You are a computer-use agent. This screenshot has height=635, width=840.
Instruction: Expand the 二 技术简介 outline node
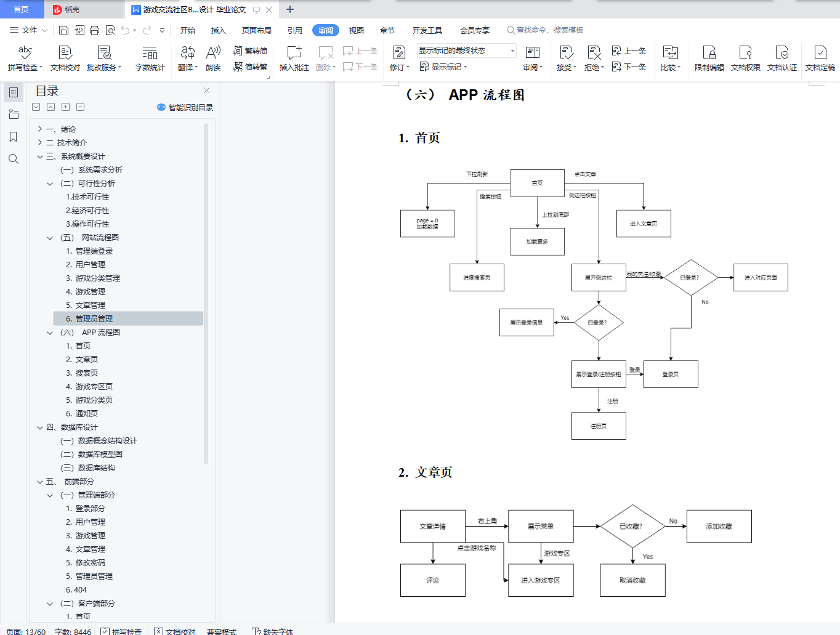[40, 143]
